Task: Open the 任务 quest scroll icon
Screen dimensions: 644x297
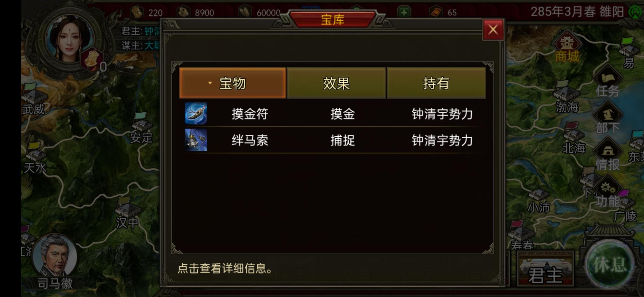Action: pyautogui.click(x=608, y=78)
